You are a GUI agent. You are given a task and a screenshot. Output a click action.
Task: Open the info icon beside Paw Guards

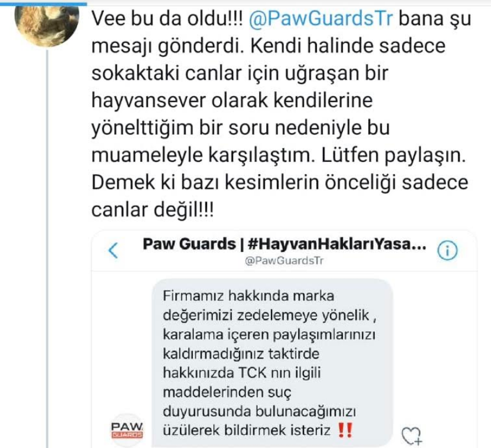point(447,251)
